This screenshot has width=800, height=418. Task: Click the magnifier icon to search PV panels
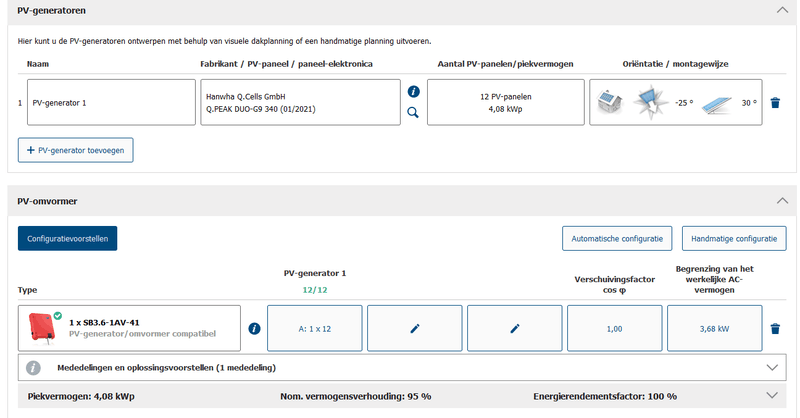click(x=413, y=113)
